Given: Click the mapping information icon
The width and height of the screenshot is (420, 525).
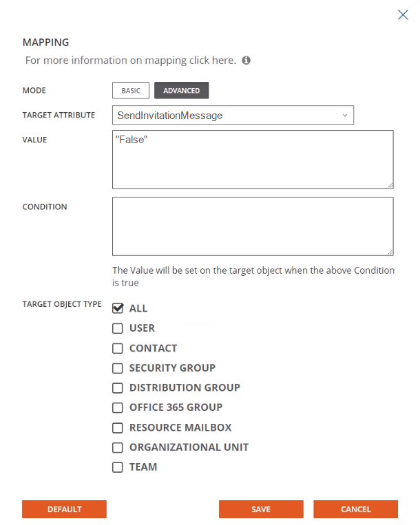Looking at the screenshot, I should (x=246, y=61).
